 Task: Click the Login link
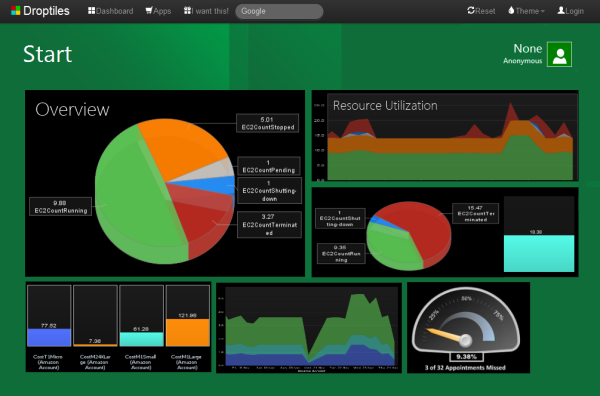click(x=571, y=11)
